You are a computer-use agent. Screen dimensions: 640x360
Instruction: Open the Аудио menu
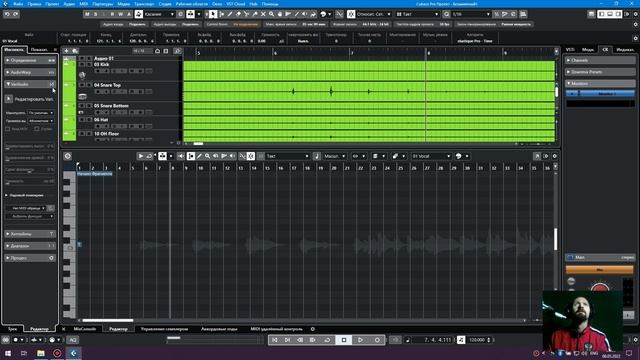coord(69,4)
